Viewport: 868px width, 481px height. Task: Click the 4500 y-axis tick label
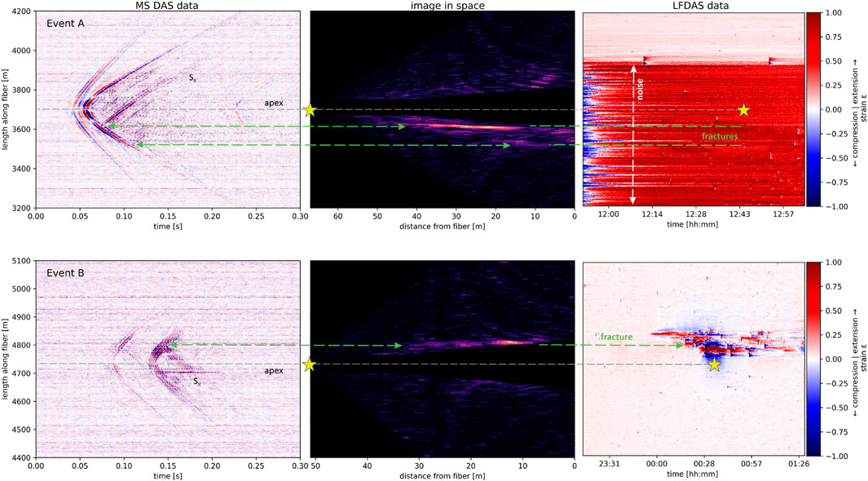[21, 430]
